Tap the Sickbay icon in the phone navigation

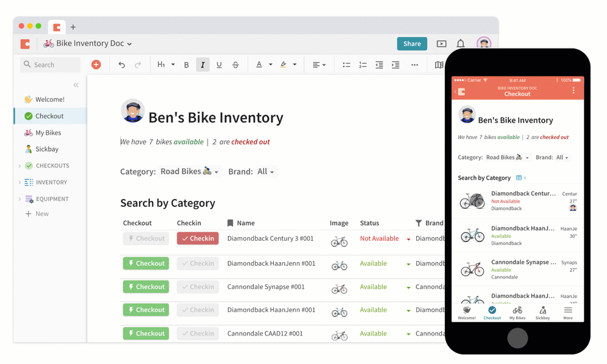click(543, 312)
